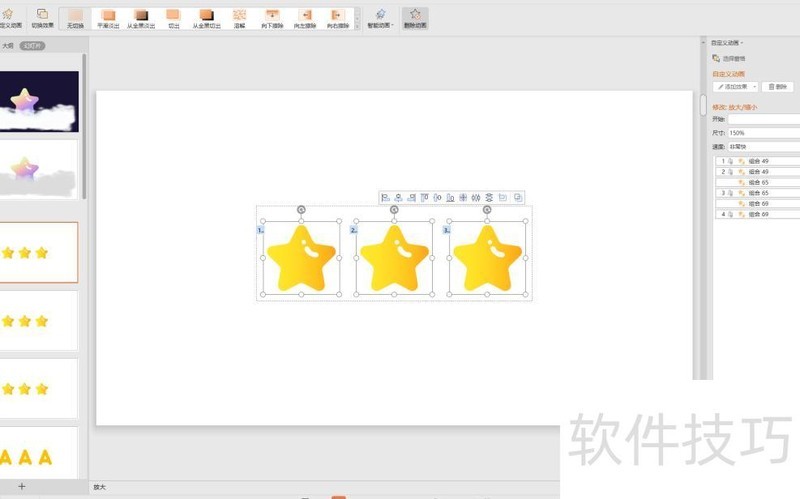The image size is (800, 499).
Task: Align bottom using the floating toolbar
Action: [x=450, y=197]
